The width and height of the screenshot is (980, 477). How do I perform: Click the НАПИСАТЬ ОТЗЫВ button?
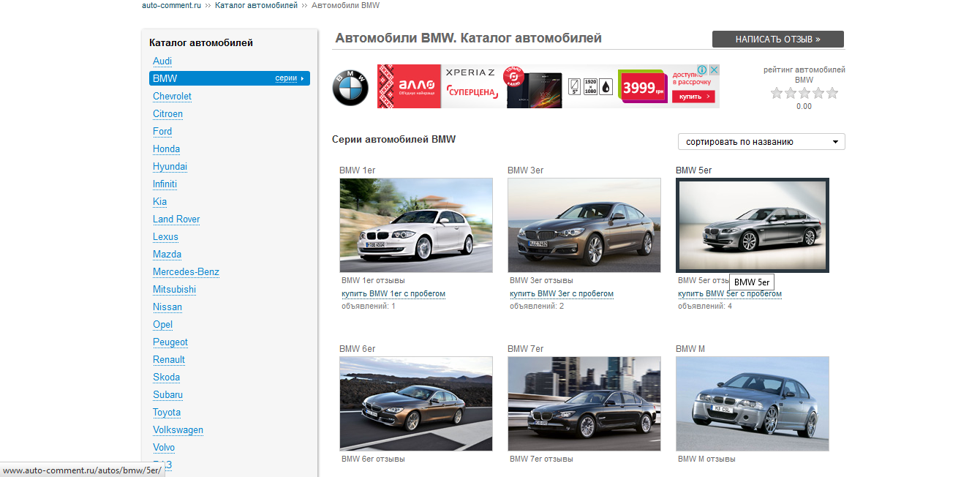(778, 39)
